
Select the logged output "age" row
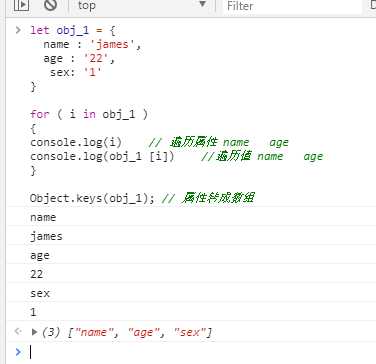point(192,255)
